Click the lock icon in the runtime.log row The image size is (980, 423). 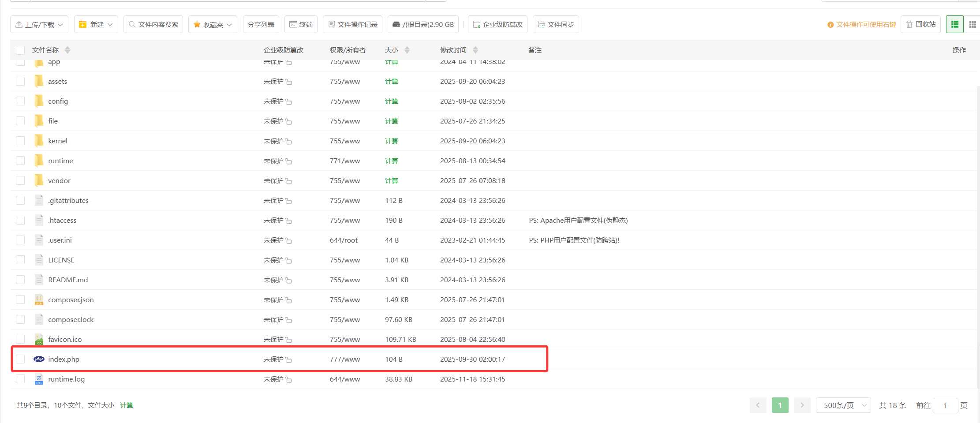pyautogui.click(x=288, y=379)
